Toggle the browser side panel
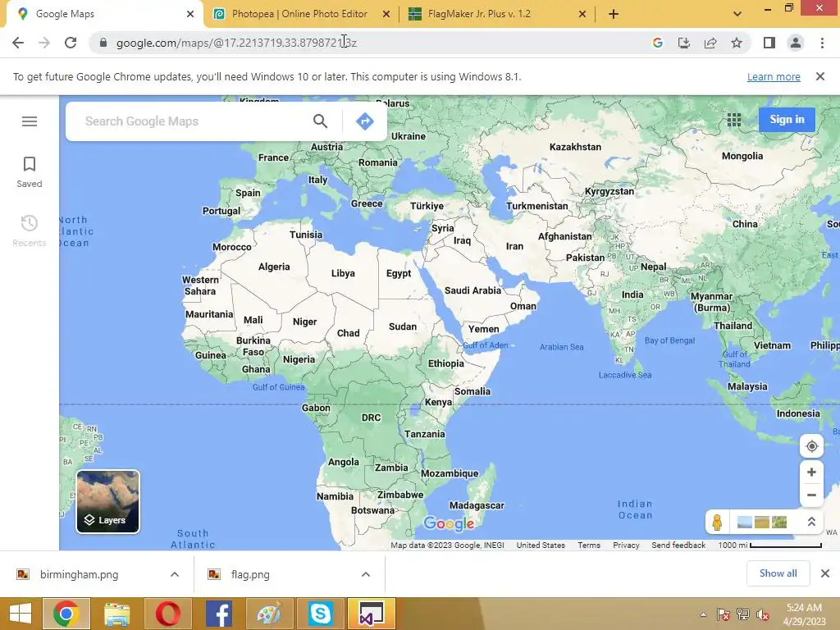Viewport: 840px width, 630px height. click(x=769, y=43)
